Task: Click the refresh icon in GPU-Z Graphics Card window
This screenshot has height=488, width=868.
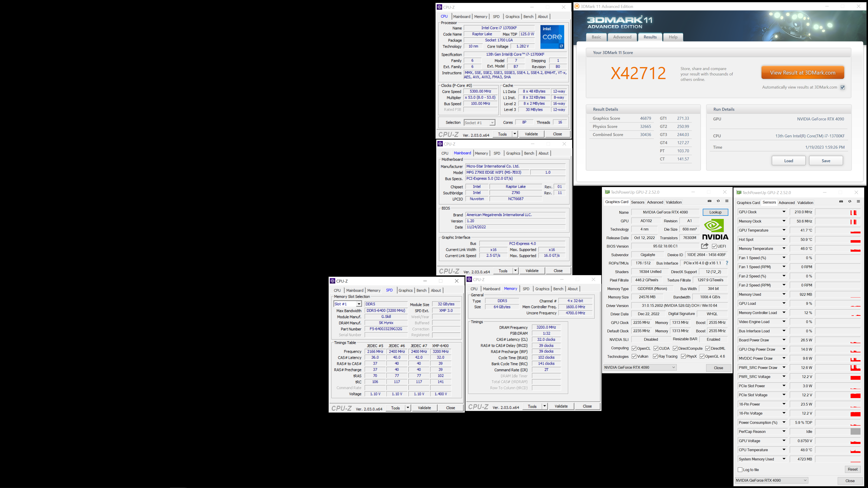Action: pyautogui.click(x=718, y=201)
